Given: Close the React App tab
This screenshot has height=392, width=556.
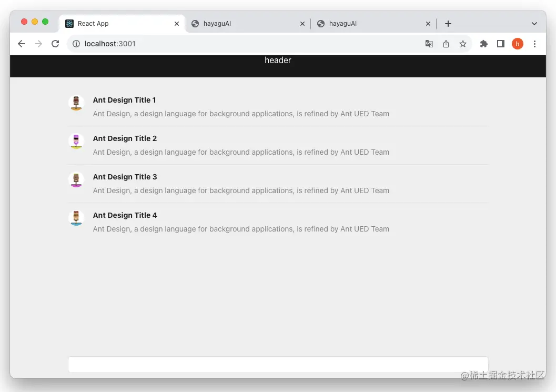Looking at the screenshot, I should tap(177, 23).
